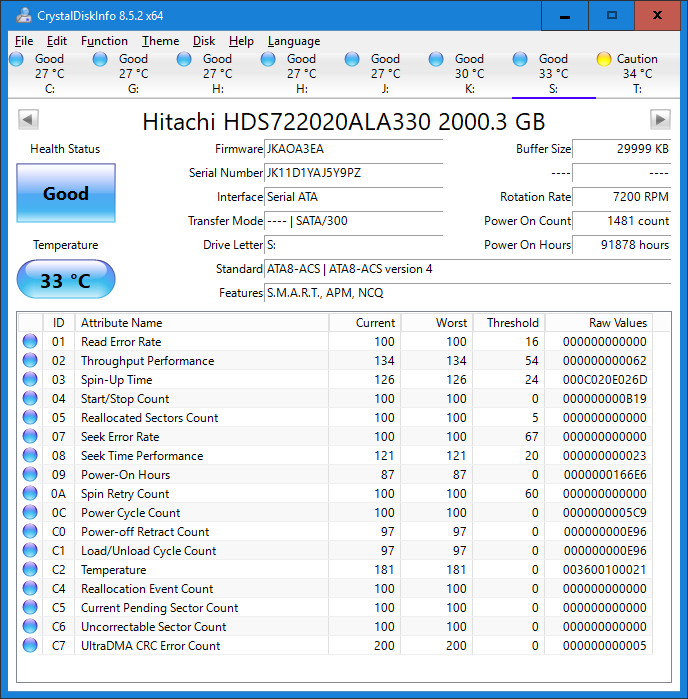Click the Power On Count value field

[x=622, y=221]
